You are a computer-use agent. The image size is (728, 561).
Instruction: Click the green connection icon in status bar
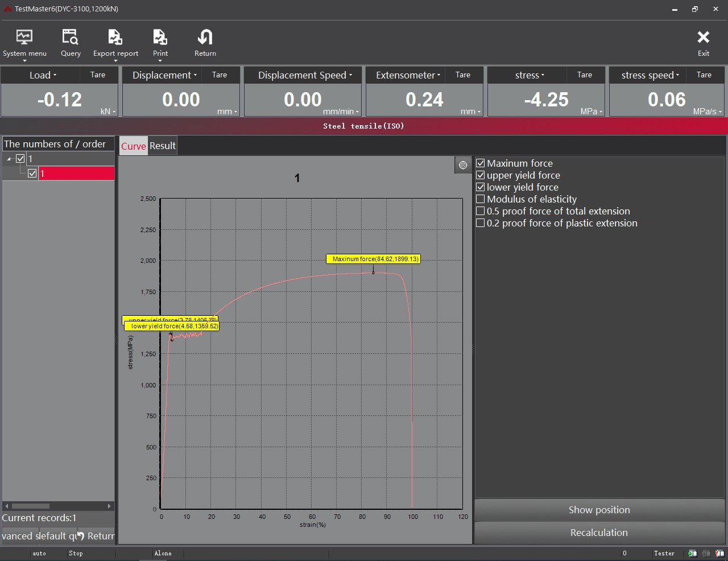click(693, 553)
